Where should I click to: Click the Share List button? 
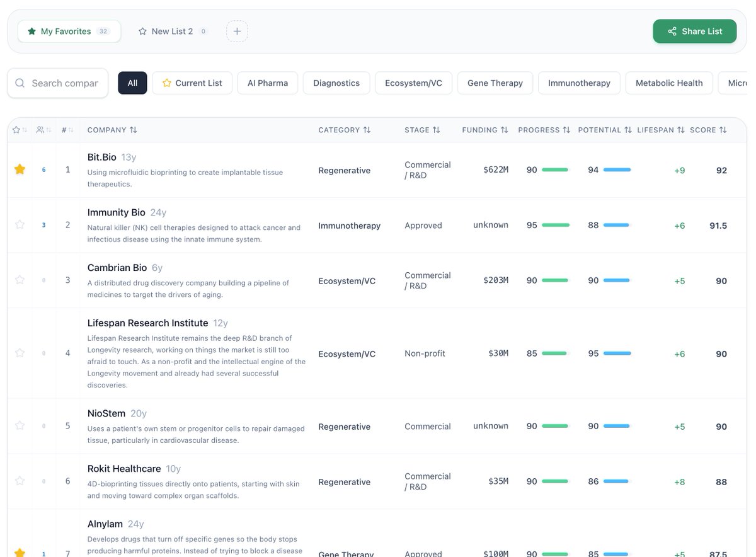(x=694, y=32)
